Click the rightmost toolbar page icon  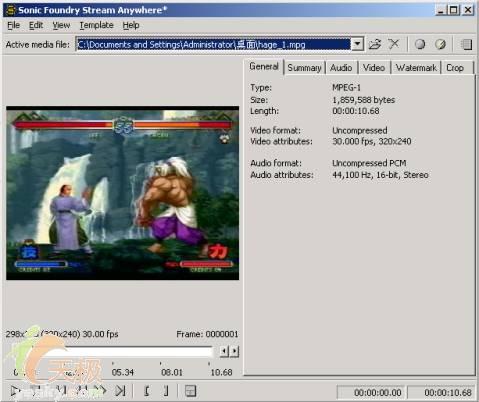click(466, 44)
